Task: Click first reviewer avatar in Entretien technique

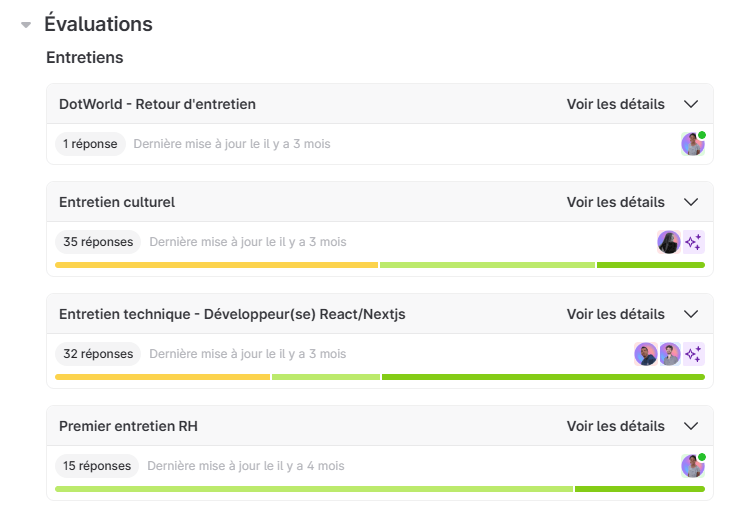Action: click(x=645, y=354)
